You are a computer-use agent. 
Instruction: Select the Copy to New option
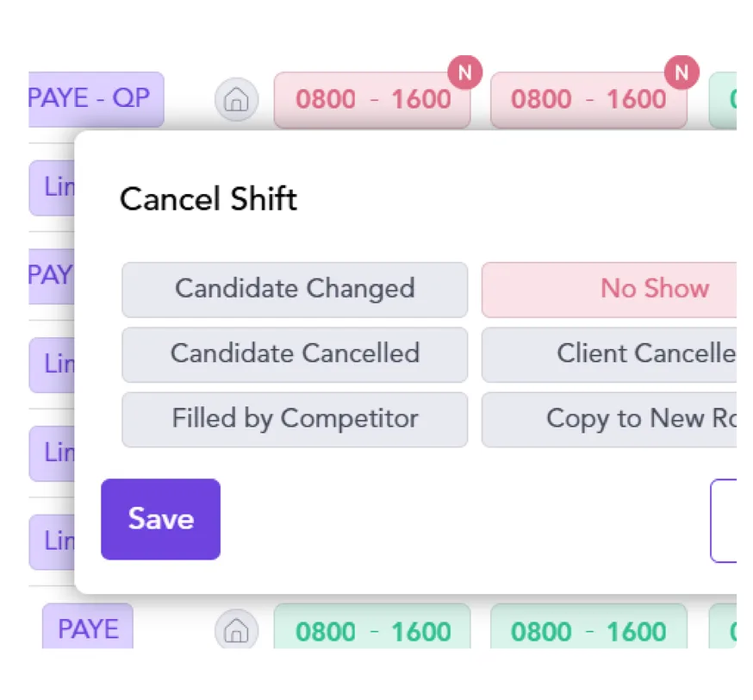point(609,420)
